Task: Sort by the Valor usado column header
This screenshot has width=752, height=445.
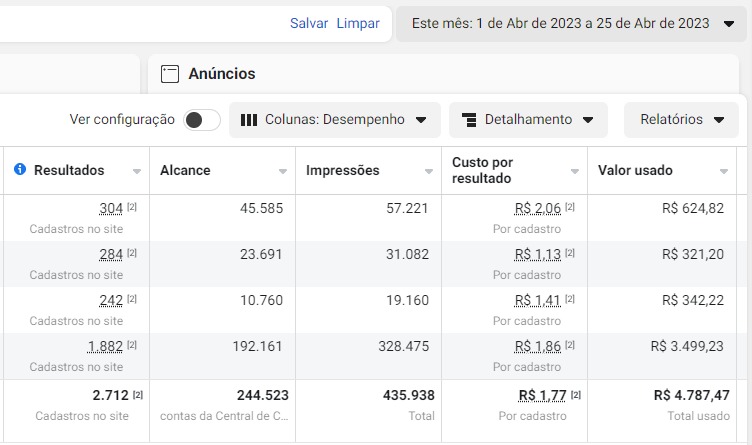Action: click(x=635, y=170)
